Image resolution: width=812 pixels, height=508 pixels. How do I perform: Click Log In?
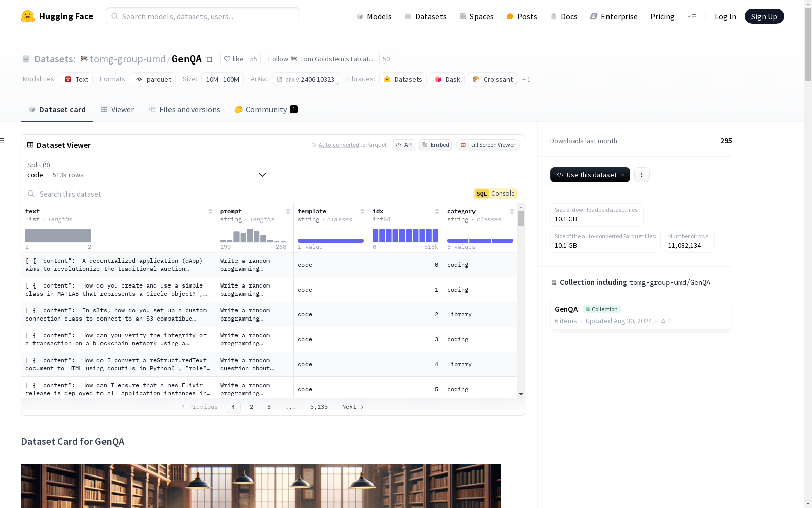click(725, 16)
